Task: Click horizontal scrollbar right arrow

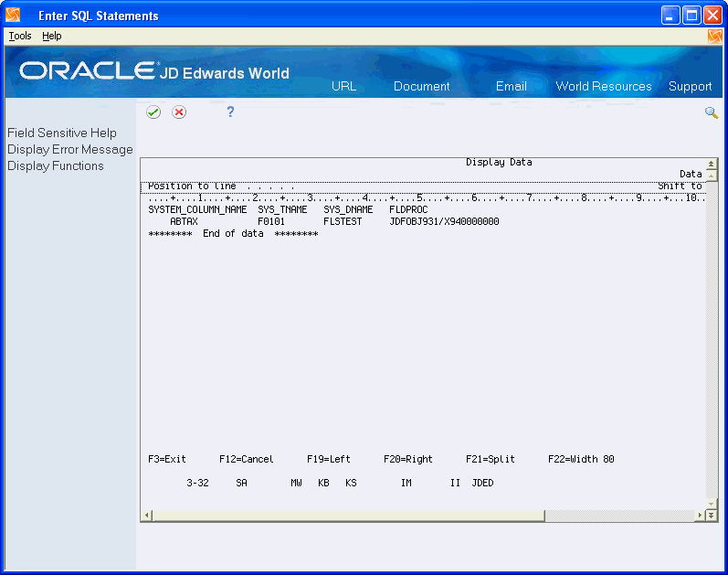Action: [x=701, y=515]
